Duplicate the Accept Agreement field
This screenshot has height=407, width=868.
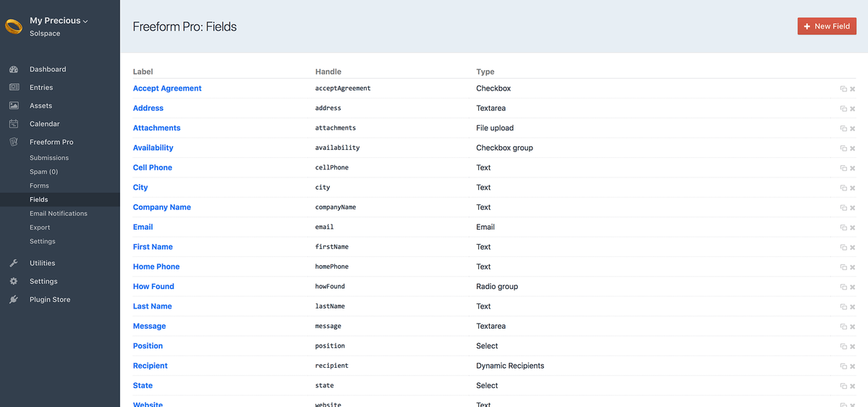pos(843,89)
